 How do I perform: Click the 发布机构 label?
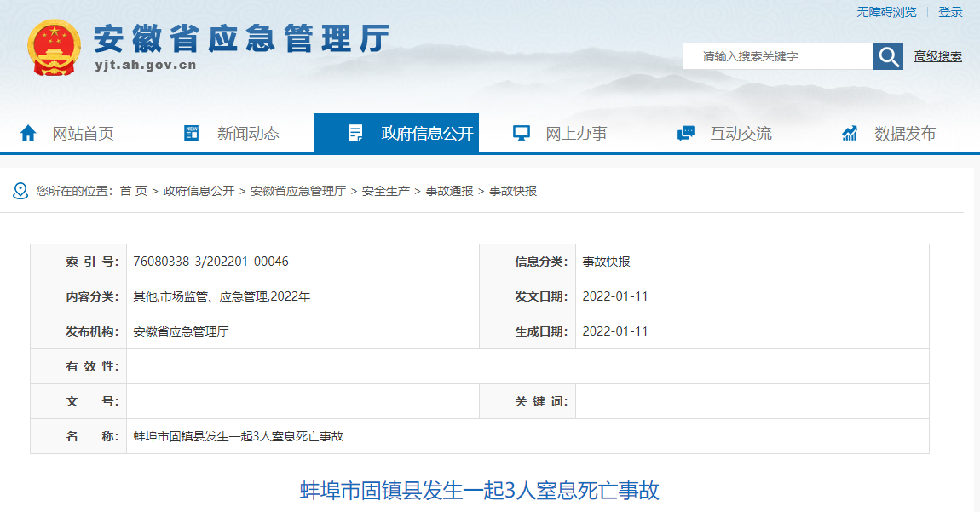click(x=92, y=332)
